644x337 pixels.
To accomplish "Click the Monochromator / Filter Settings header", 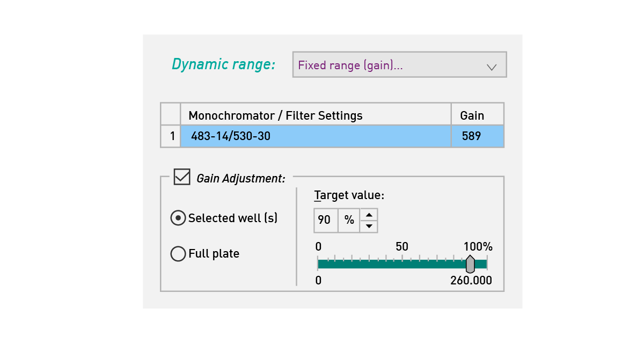I will pos(276,115).
